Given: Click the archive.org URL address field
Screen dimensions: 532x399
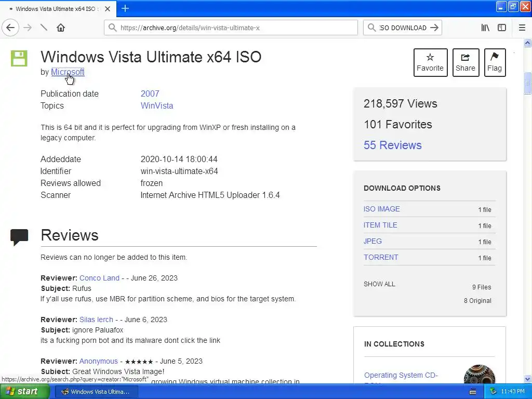Looking at the screenshot, I should 231,28.
